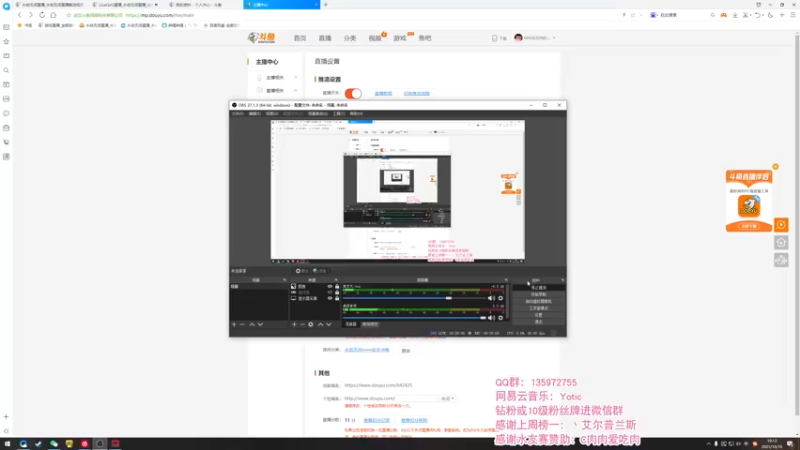
Task: Click the Douyu companion download button
Action: click(749, 226)
